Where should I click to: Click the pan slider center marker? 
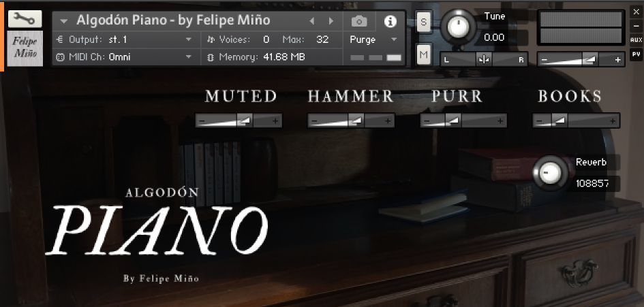pos(484,60)
